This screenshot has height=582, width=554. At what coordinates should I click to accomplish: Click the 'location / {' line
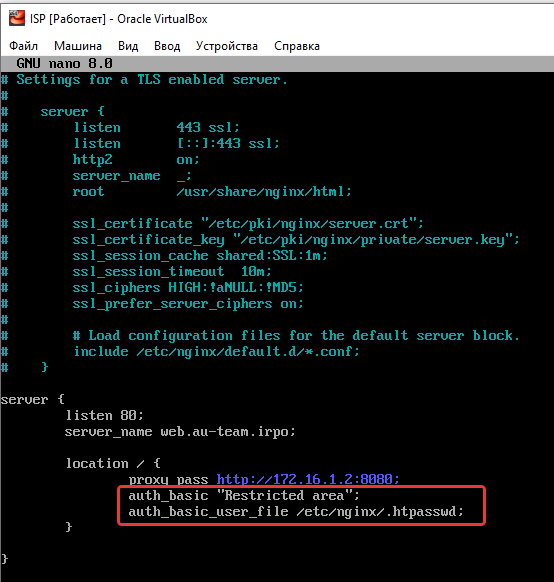tap(113, 464)
